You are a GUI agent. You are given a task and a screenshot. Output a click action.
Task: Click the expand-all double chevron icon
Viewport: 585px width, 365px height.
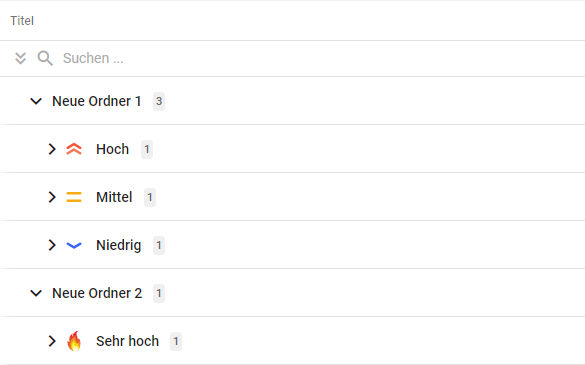pyautogui.click(x=21, y=58)
